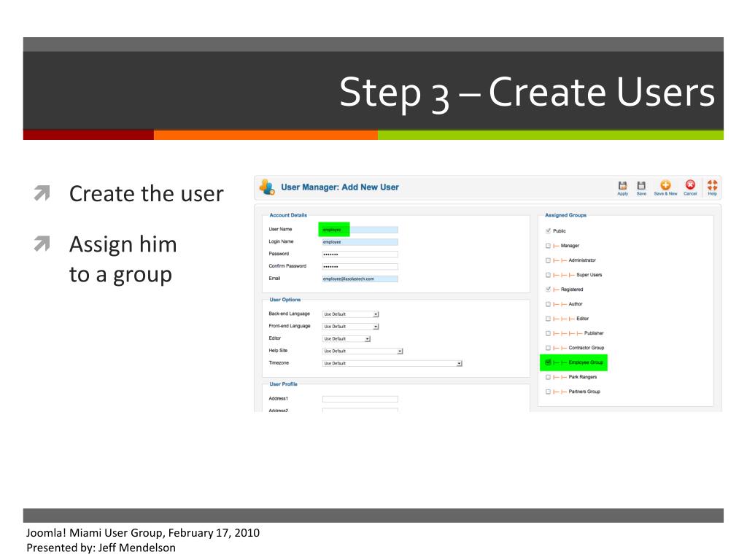This screenshot has width=747, height=560.
Task: Click the User Name input field
Action: pyautogui.click(x=360, y=230)
